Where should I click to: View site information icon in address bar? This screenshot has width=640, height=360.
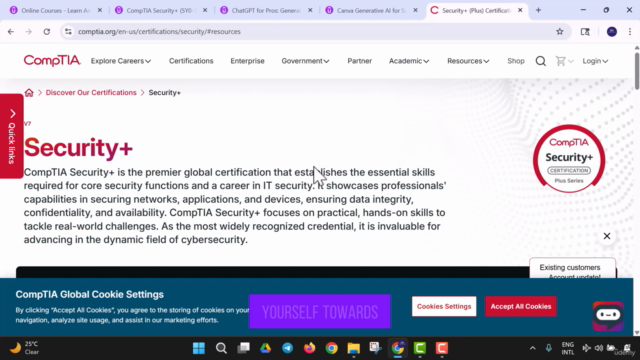tap(68, 31)
